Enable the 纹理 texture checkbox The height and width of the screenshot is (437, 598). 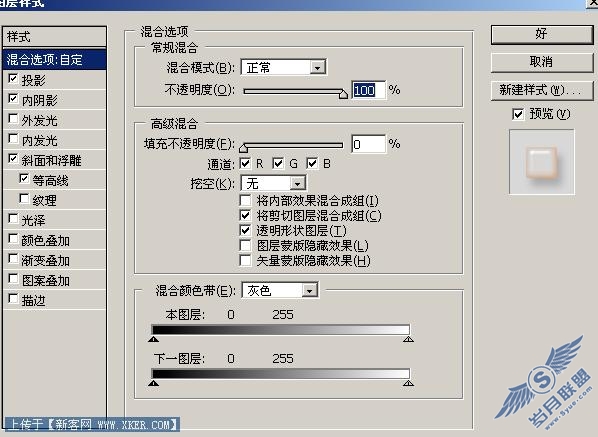(x=24, y=199)
